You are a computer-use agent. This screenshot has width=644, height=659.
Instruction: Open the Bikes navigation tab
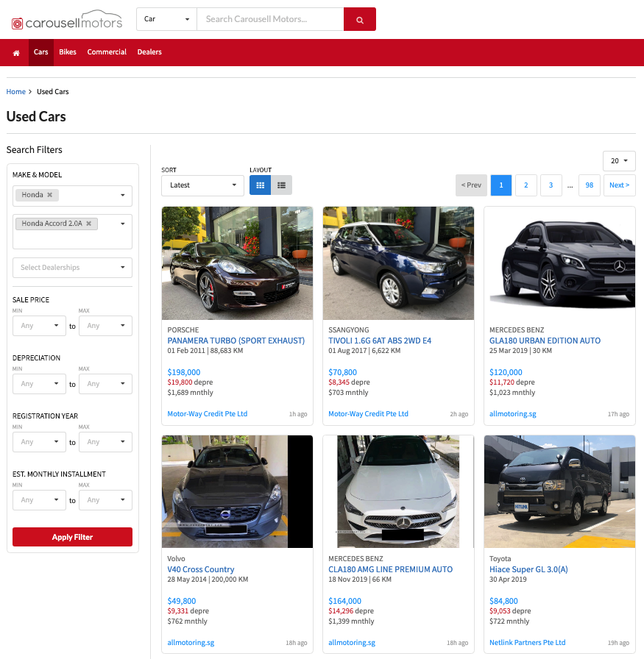[x=68, y=52]
